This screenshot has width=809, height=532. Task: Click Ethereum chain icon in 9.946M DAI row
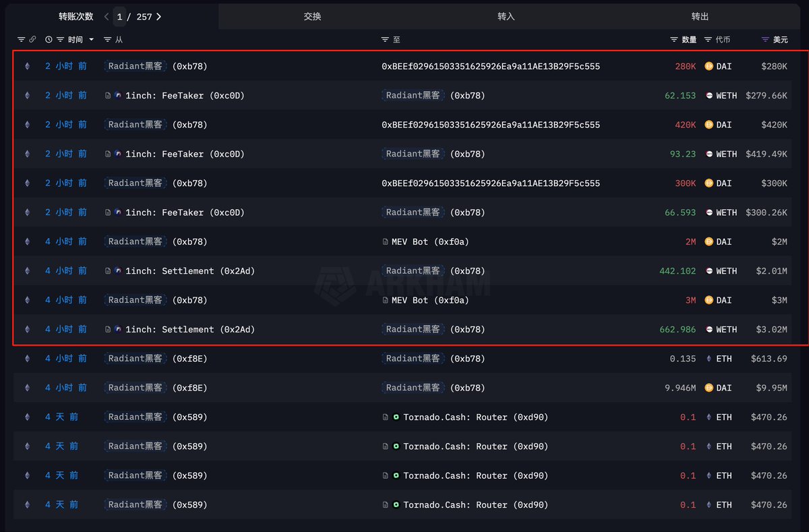tap(28, 388)
